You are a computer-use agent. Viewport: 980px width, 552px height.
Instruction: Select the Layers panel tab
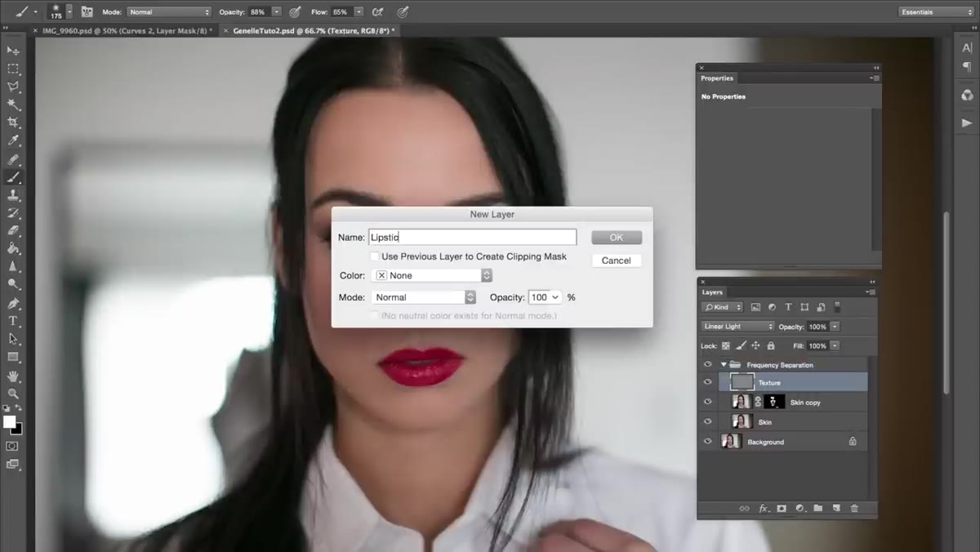point(712,292)
